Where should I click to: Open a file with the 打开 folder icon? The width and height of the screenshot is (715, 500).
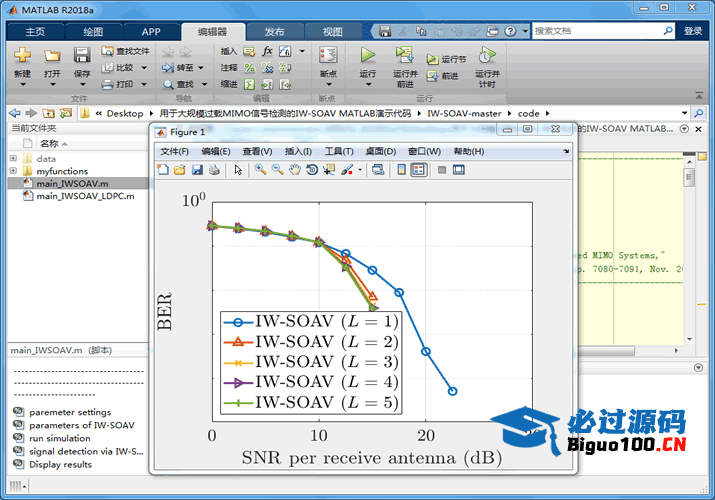point(52,56)
